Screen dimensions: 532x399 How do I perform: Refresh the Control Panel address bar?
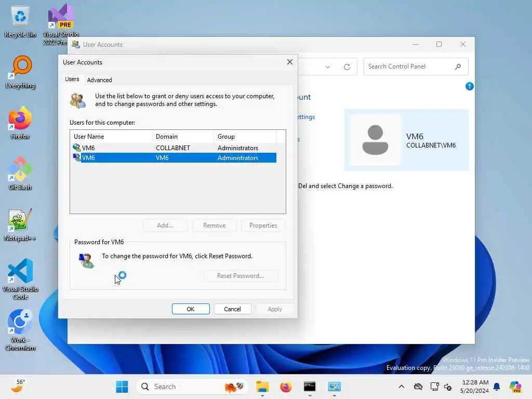pos(347,67)
